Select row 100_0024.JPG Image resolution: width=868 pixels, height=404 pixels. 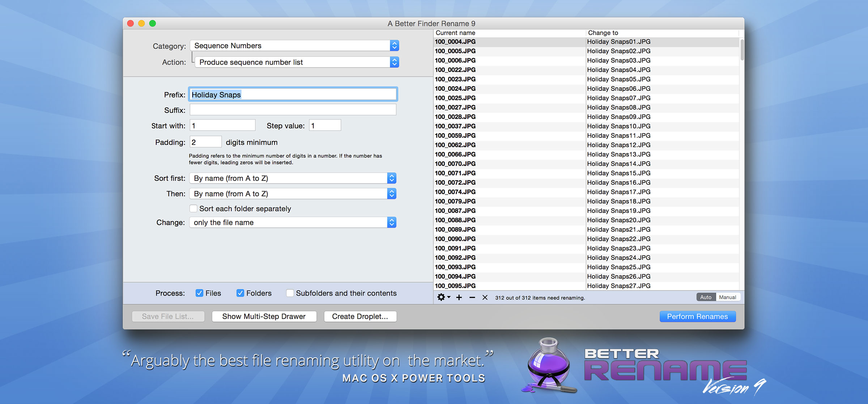click(587, 89)
